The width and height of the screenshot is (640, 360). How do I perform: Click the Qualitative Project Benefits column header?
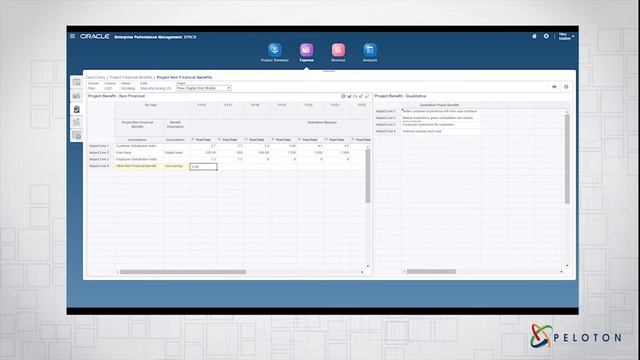[x=440, y=105]
